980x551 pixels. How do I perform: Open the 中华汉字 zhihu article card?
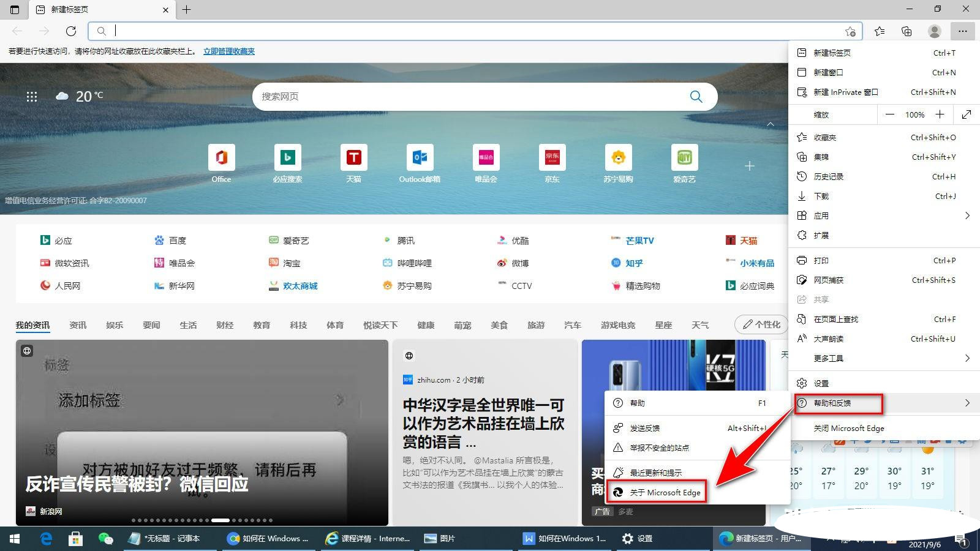click(x=484, y=432)
